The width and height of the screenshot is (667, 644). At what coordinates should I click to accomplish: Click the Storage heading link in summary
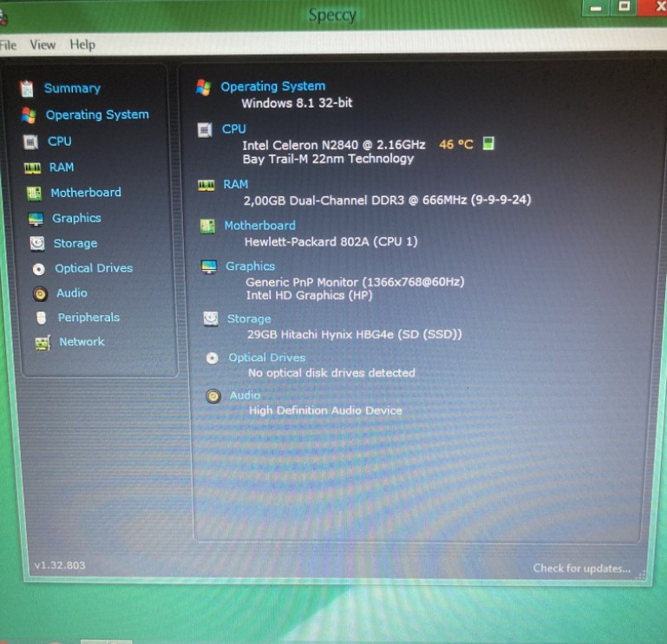pyautogui.click(x=249, y=319)
